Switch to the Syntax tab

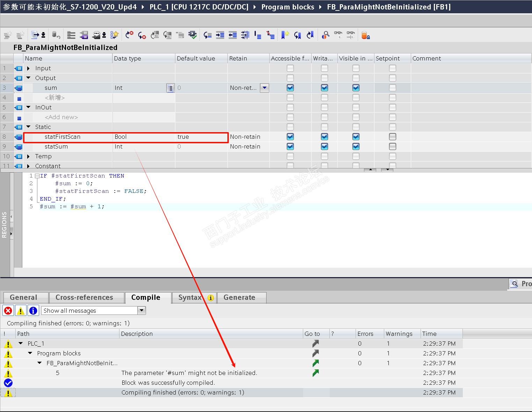(x=194, y=297)
